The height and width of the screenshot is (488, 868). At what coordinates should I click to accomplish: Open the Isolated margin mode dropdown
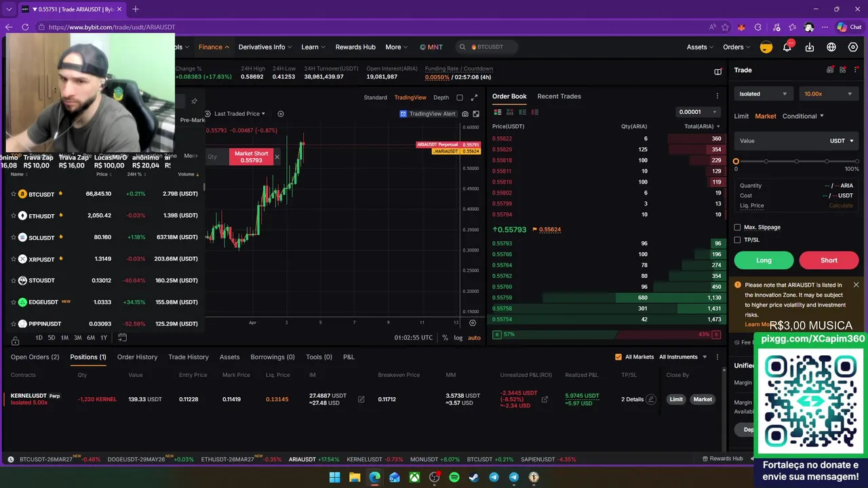[763, 94]
